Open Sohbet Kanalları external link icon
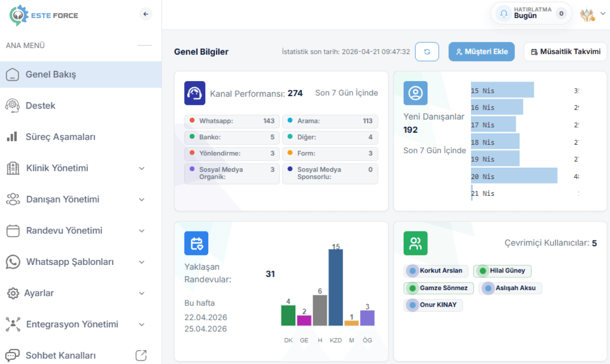610x364 pixels. click(x=141, y=355)
